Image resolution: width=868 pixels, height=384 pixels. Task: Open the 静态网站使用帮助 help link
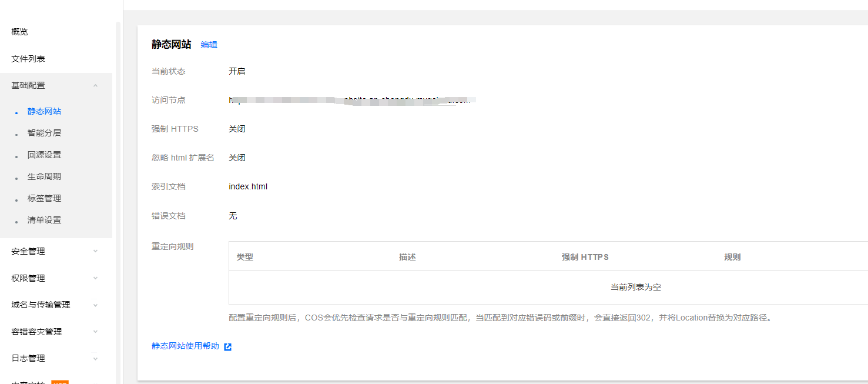(185, 346)
